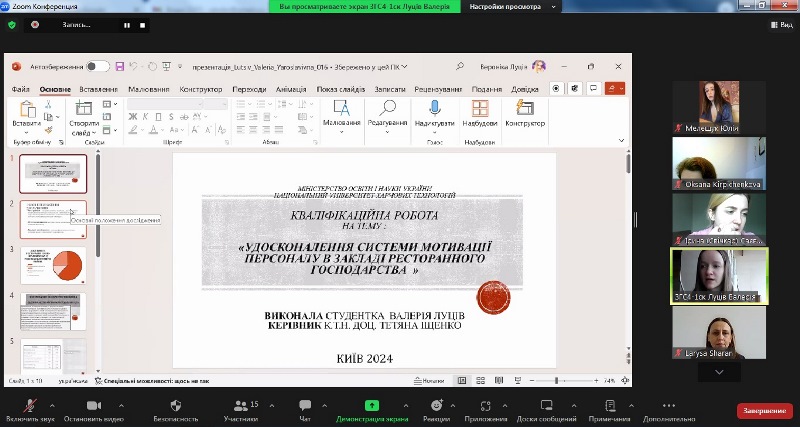This screenshot has height=427, width=800.
Task: Apply italic К formatting
Action: pos(145,117)
